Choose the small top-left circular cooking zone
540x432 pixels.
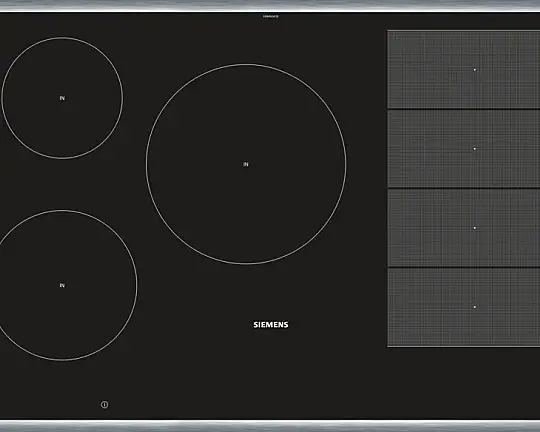[62, 98]
